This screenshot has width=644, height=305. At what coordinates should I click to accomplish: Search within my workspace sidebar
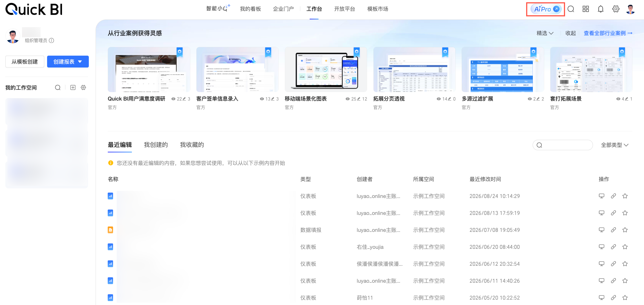coord(58,88)
